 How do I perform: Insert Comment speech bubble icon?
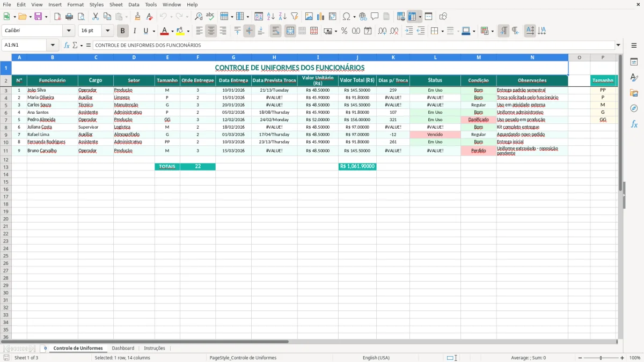click(x=375, y=17)
